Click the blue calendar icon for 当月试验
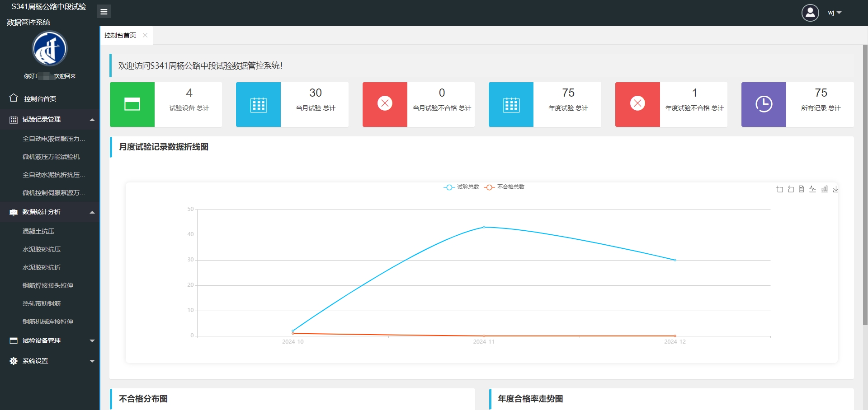 pos(259,104)
